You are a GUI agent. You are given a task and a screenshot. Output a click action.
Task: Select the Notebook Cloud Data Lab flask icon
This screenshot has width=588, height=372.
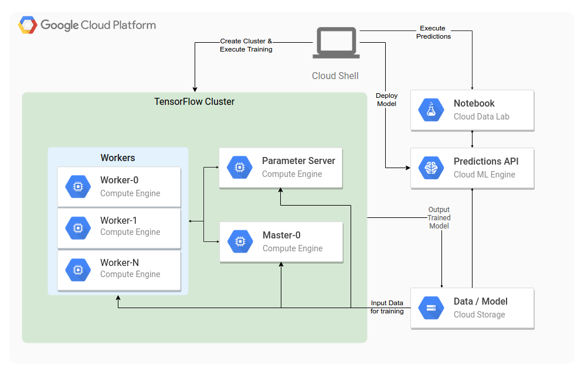tap(431, 110)
